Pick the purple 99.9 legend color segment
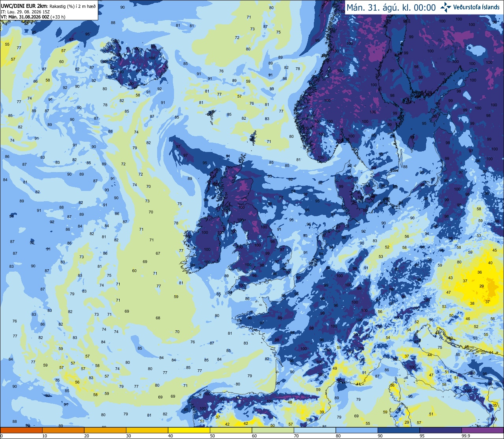This screenshot has height=439, width=504. click(x=482, y=430)
